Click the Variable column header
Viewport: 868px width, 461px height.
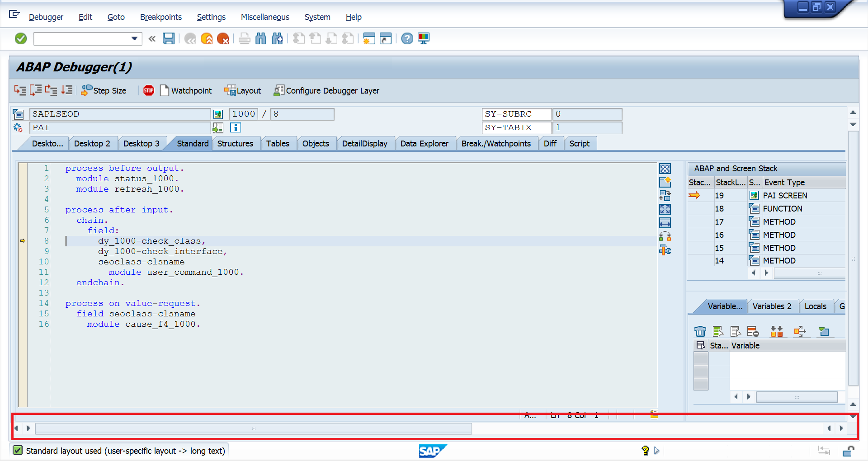pyautogui.click(x=788, y=345)
